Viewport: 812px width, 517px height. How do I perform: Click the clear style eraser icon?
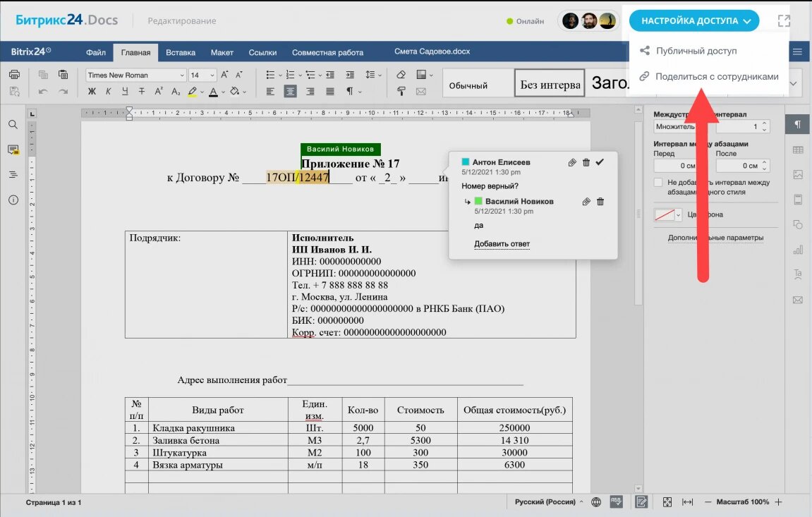tap(401, 75)
